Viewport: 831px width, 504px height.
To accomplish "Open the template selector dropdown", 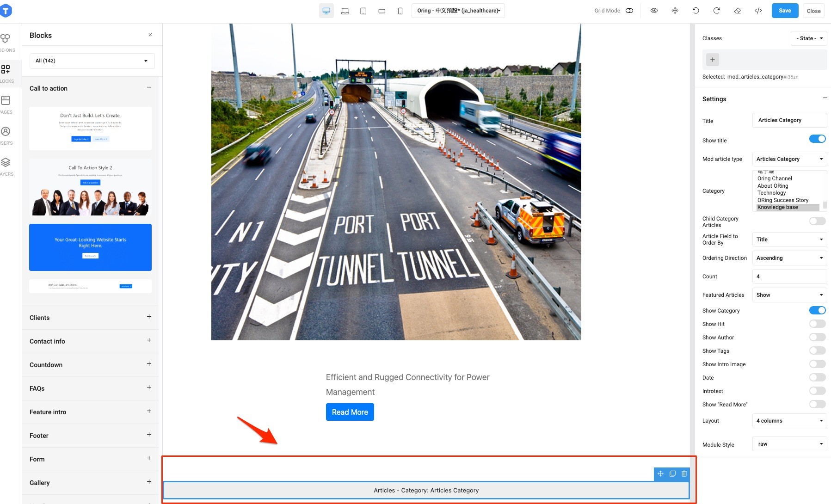I will pyautogui.click(x=458, y=11).
